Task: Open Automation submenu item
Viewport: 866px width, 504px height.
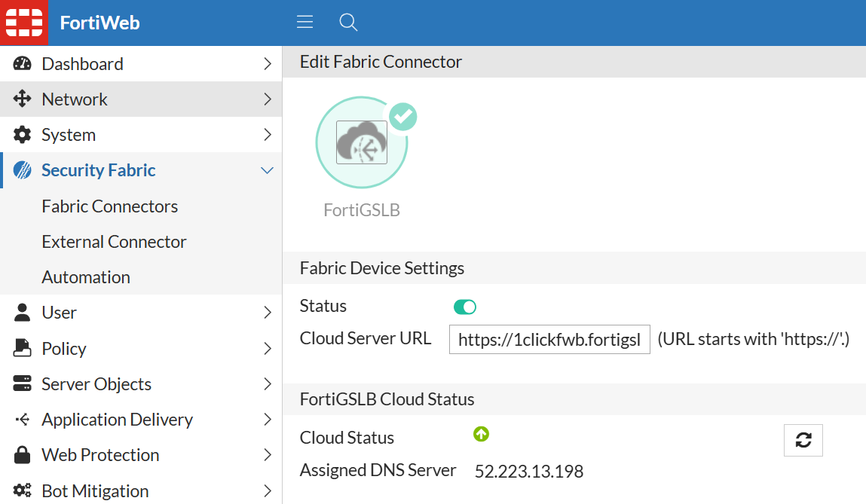Action: tap(86, 276)
